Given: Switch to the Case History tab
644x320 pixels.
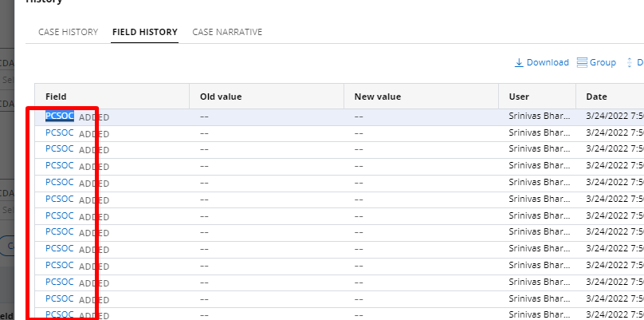Looking at the screenshot, I should coord(69,32).
